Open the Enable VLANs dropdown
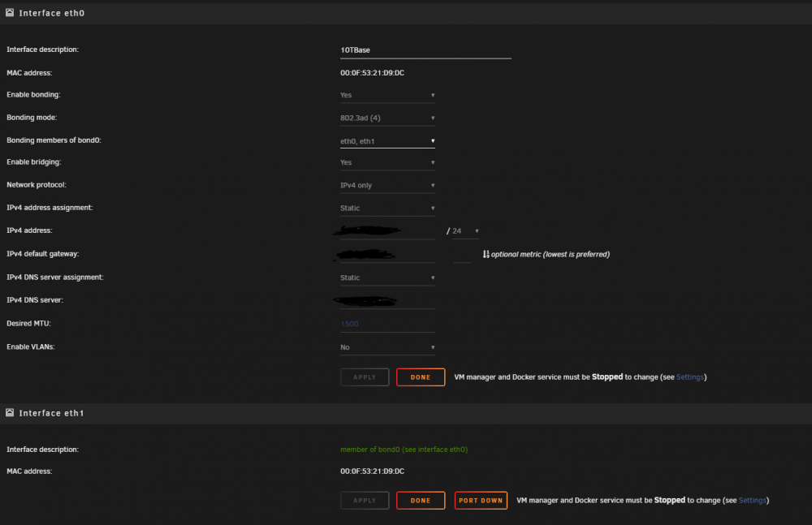 coord(387,347)
